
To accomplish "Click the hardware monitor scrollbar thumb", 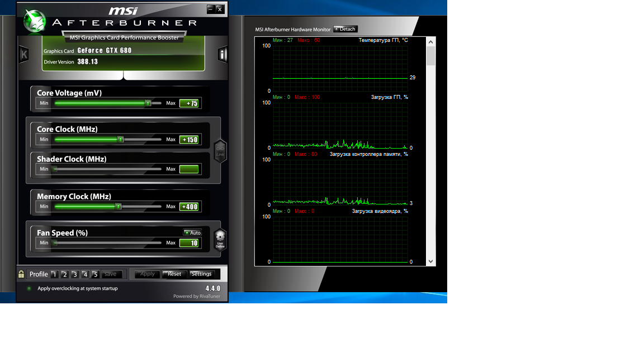I will [430, 56].
